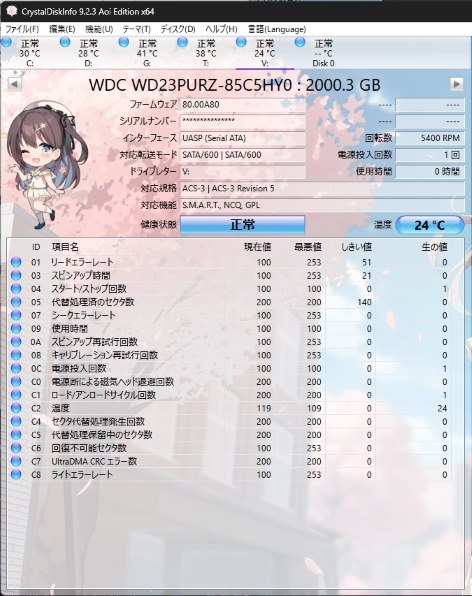Click the masked serial number field
The width and height of the screenshot is (472, 596).
pos(242,121)
